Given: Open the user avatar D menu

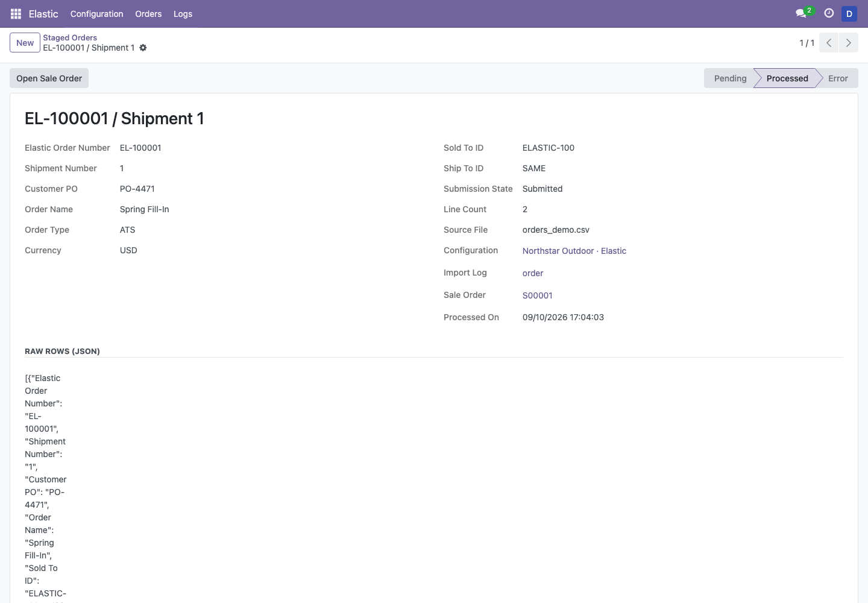Looking at the screenshot, I should [x=849, y=14].
